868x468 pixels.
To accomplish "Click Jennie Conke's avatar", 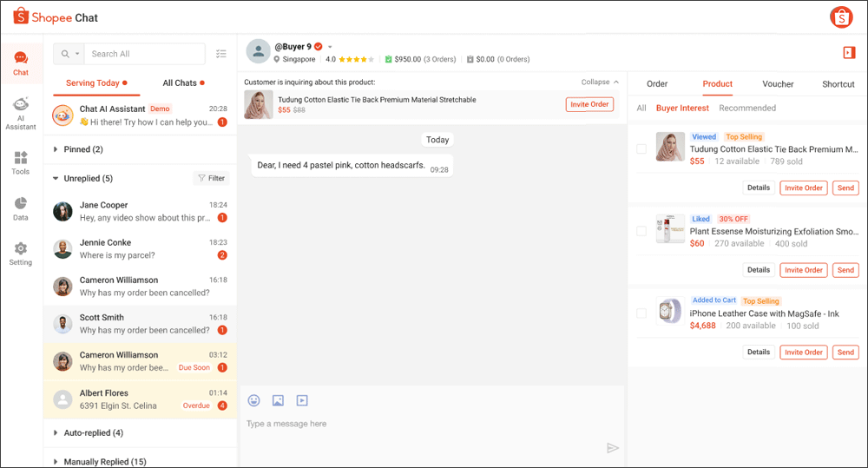I will pos(62,248).
